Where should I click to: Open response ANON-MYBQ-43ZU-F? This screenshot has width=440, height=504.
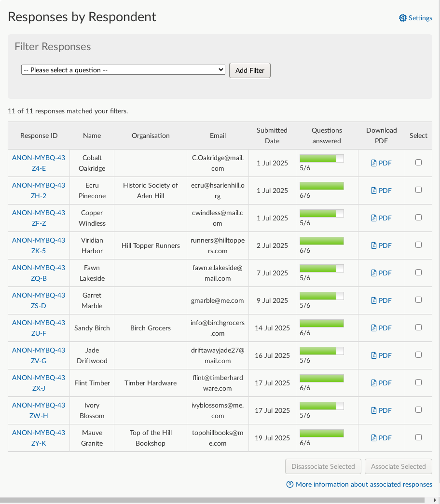39,328
